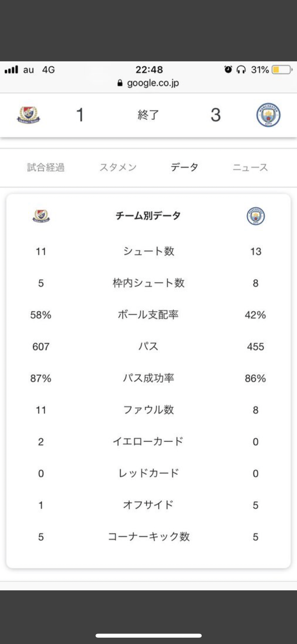This screenshot has width=297, height=644.
Task: Open the ニュース tab
Action: [x=250, y=167]
